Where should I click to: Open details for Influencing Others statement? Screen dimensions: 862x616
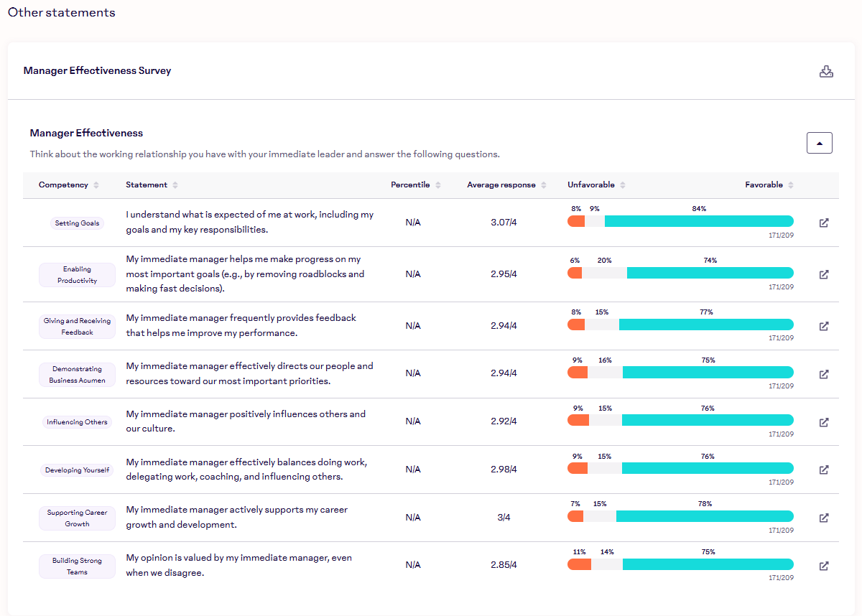click(824, 422)
